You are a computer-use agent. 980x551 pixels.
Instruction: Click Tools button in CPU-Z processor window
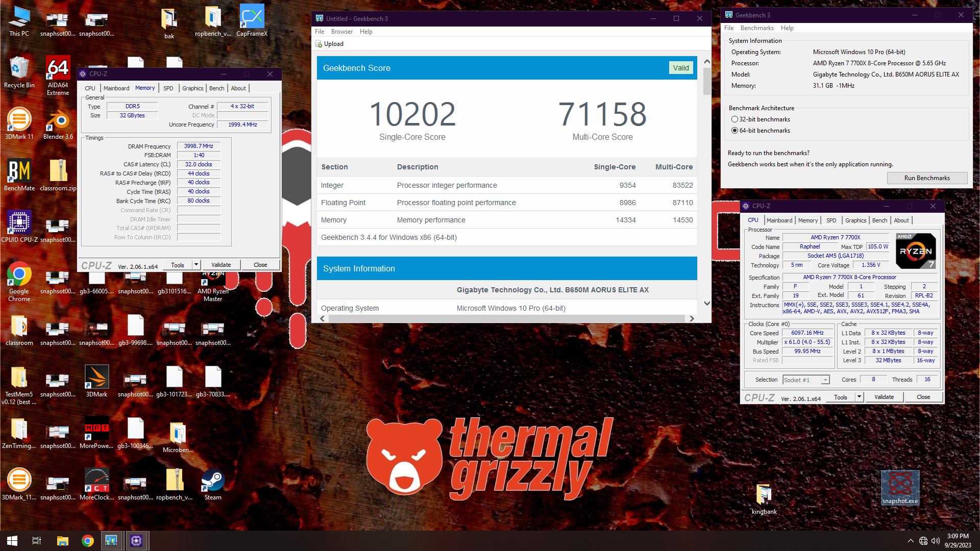pyautogui.click(x=840, y=396)
